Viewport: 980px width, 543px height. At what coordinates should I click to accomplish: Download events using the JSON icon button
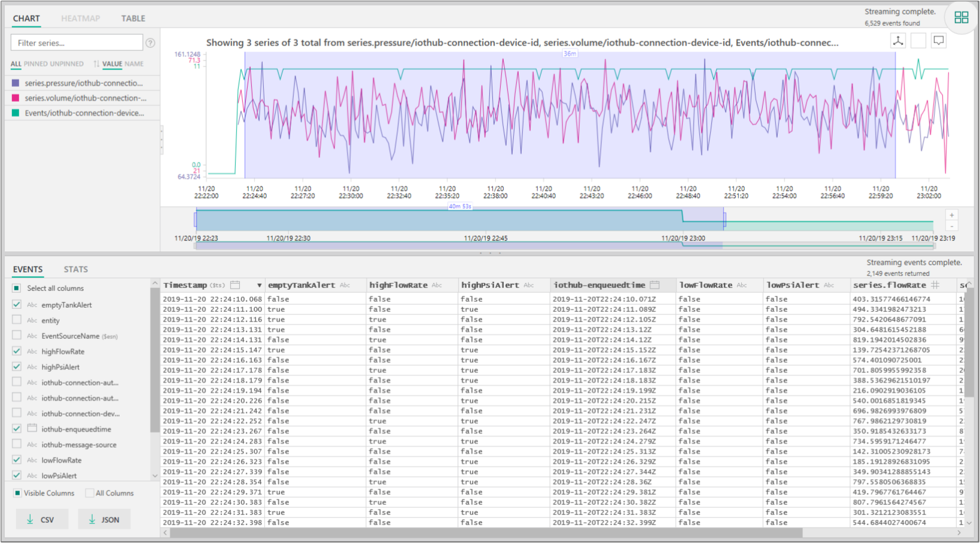104,520
